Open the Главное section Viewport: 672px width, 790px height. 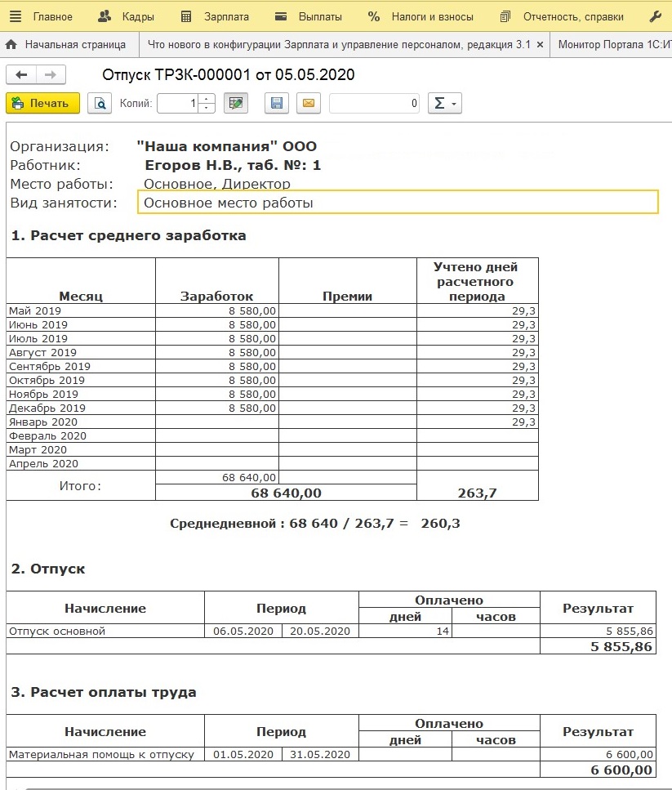tap(53, 16)
